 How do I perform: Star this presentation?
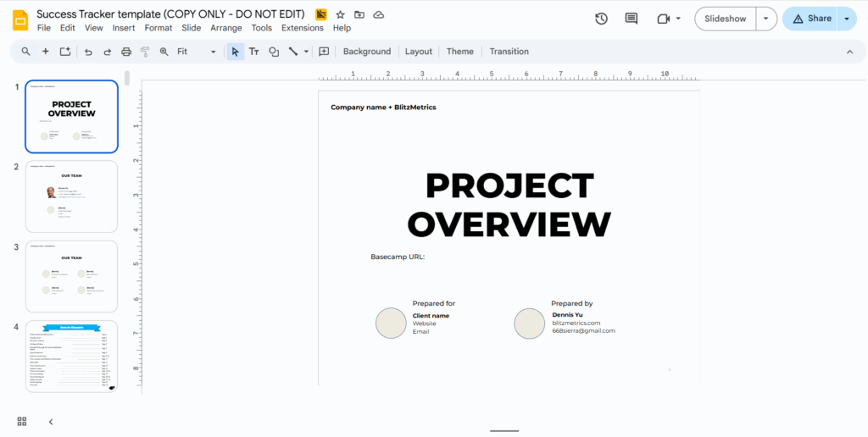(340, 15)
